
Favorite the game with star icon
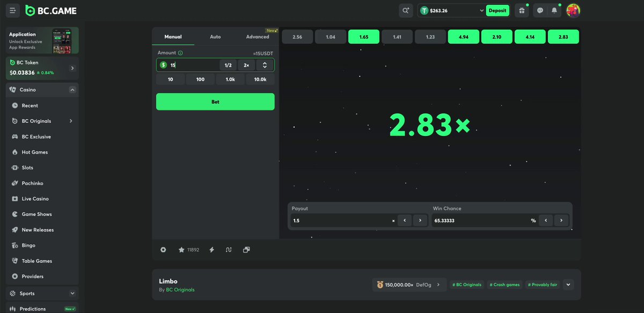[x=181, y=250]
